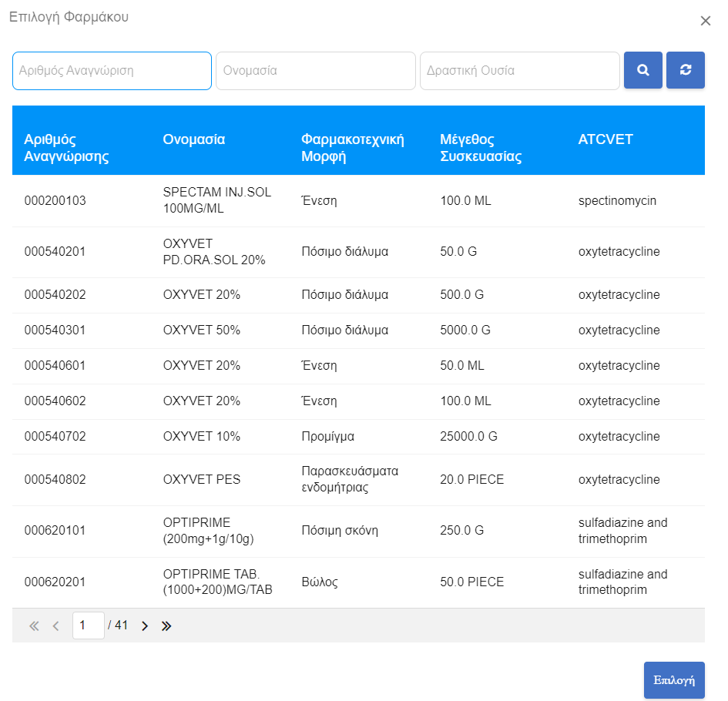Click the 50.0 G package size cell
This screenshot has width=728, height=701.
(458, 252)
